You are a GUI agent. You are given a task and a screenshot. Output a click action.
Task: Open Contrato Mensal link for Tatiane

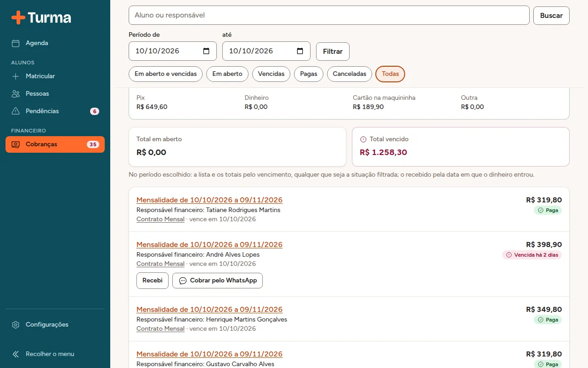(x=160, y=219)
